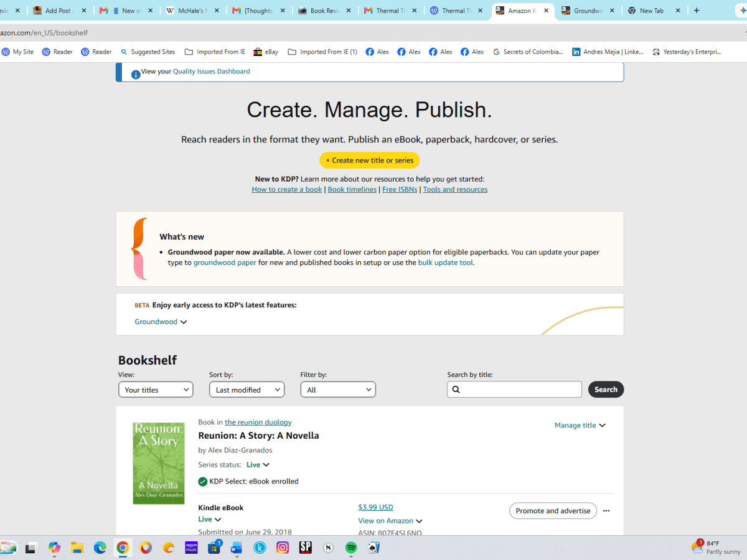Open the Tools and resources link
The image size is (747, 560).
[455, 190]
